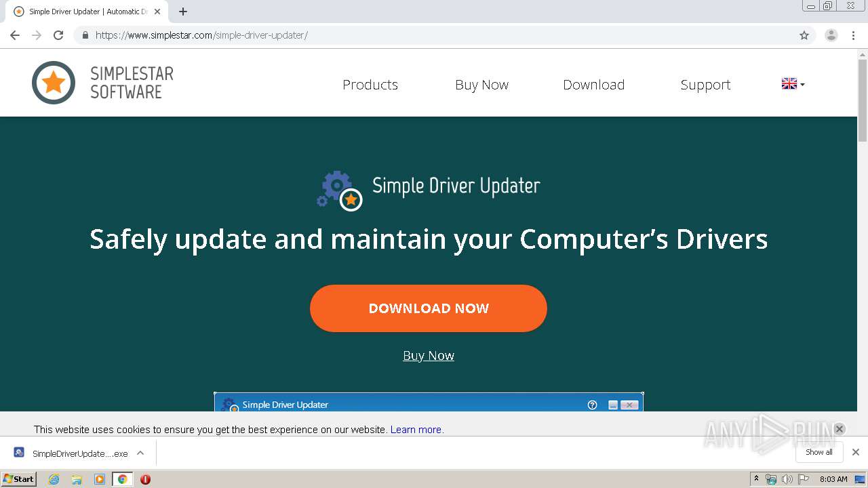Open the Products menu
This screenshot has height=488, width=868.
coord(370,85)
